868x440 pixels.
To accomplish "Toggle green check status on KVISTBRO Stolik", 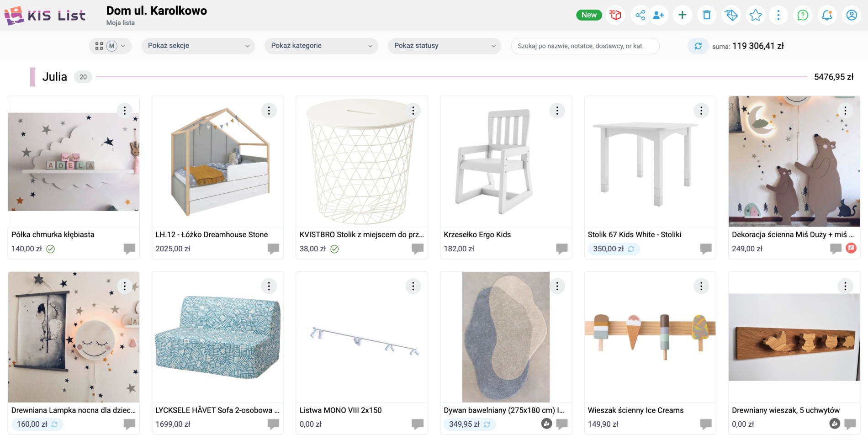I will [334, 249].
